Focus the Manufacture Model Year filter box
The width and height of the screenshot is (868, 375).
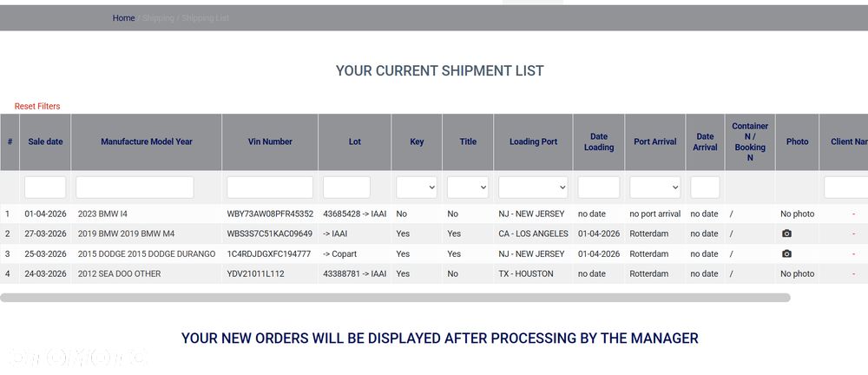(x=135, y=187)
